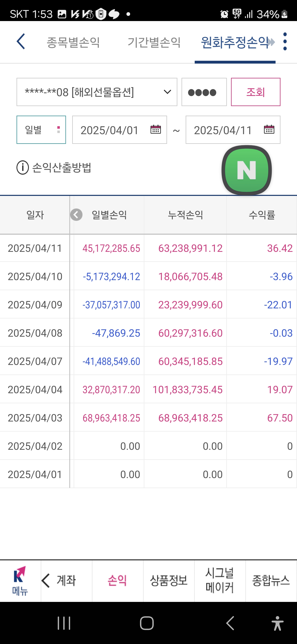Tap the end date field 2025/04/11
This screenshot has width=297, height=644.
tap(233, 130)
